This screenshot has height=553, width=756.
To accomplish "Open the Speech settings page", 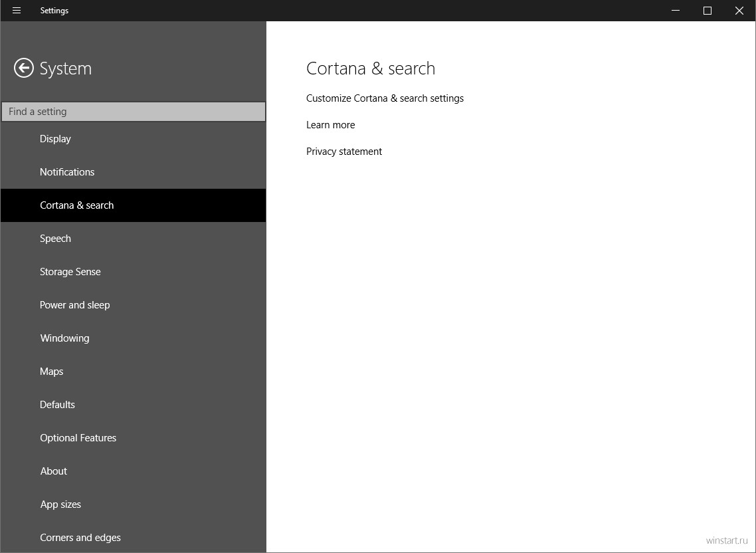I will pyautogui.click(x=133, y=239).
